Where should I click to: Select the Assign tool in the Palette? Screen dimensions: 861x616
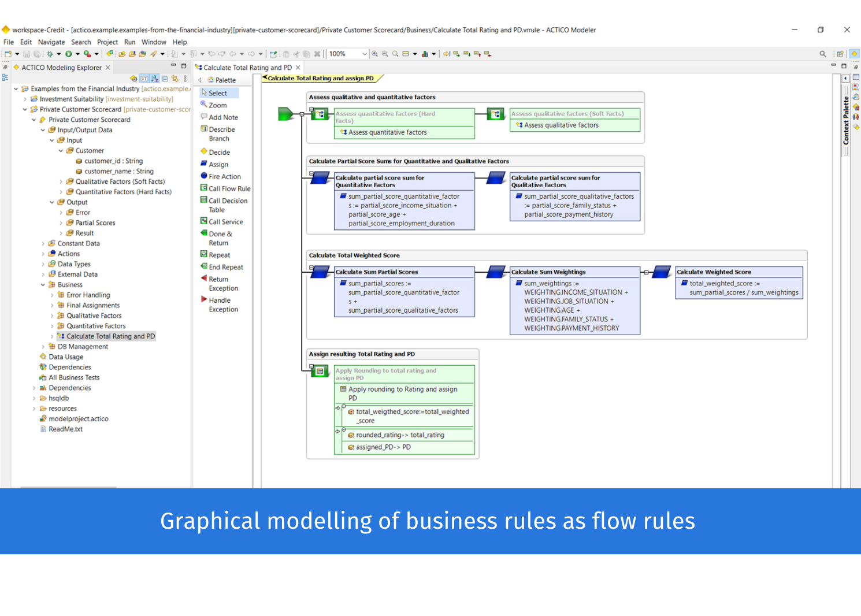217,164
